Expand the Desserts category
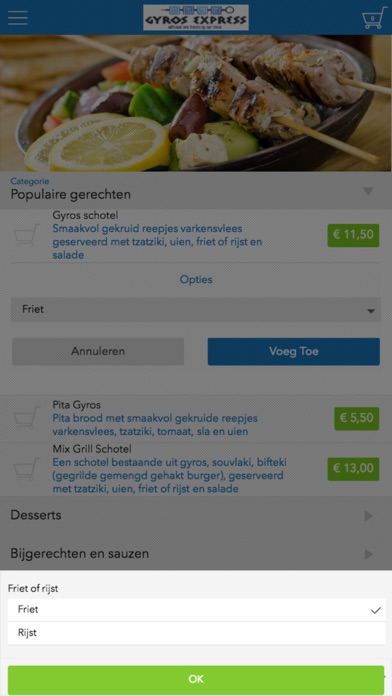Screen dimensions: 392x696 tap(196, 515)
